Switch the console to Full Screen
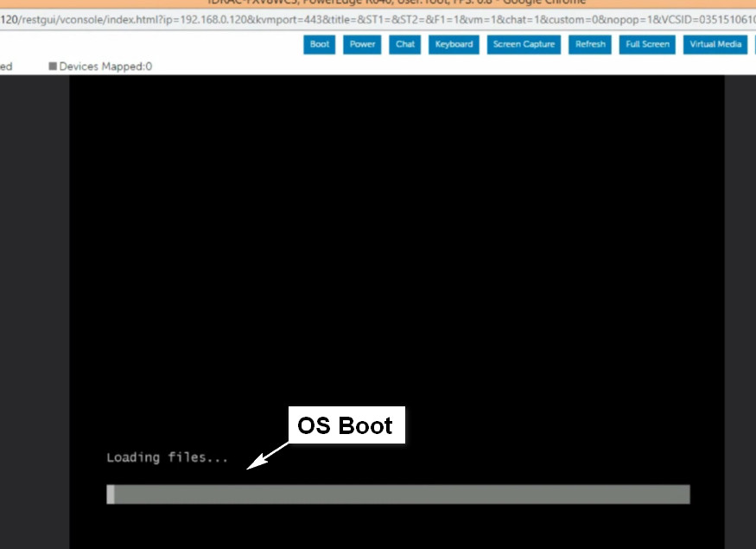The image size is (756, 549). point(647,44)
